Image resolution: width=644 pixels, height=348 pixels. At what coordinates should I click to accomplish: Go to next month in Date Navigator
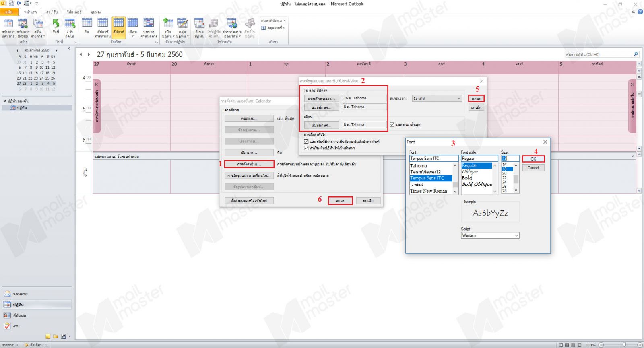tap(56, 51)
